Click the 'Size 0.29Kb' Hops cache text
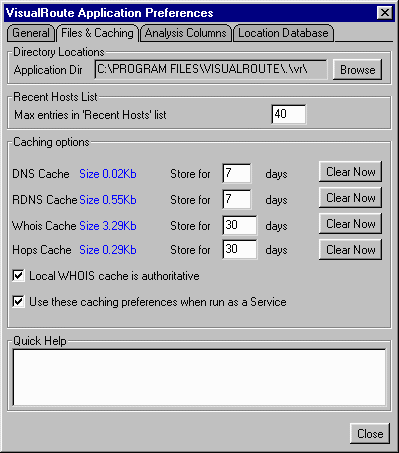 coord(108,250)
